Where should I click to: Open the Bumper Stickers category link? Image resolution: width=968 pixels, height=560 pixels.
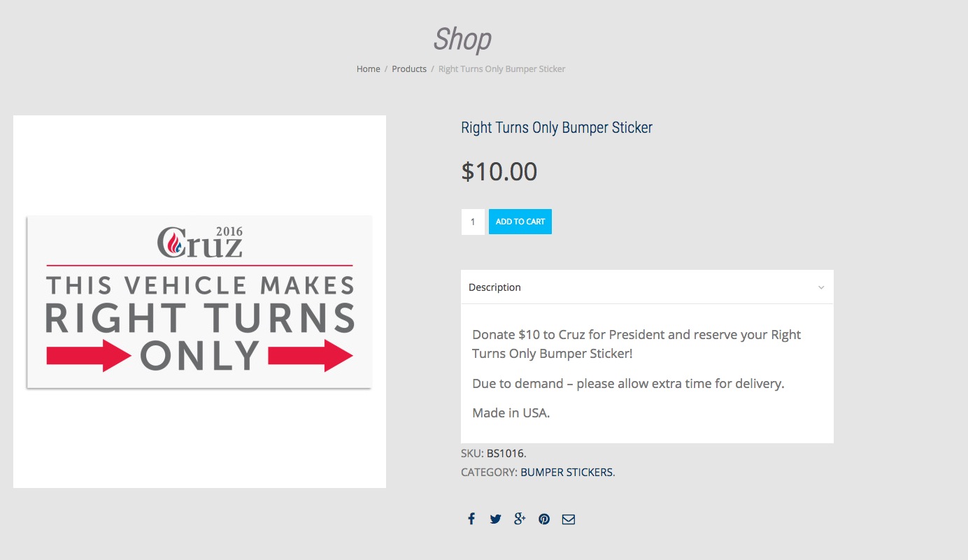pos(567,472)
